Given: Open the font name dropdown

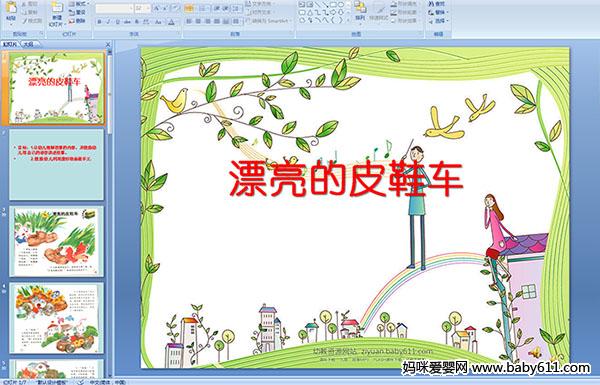Looking at the screenshot, I should tap(114, 8).
